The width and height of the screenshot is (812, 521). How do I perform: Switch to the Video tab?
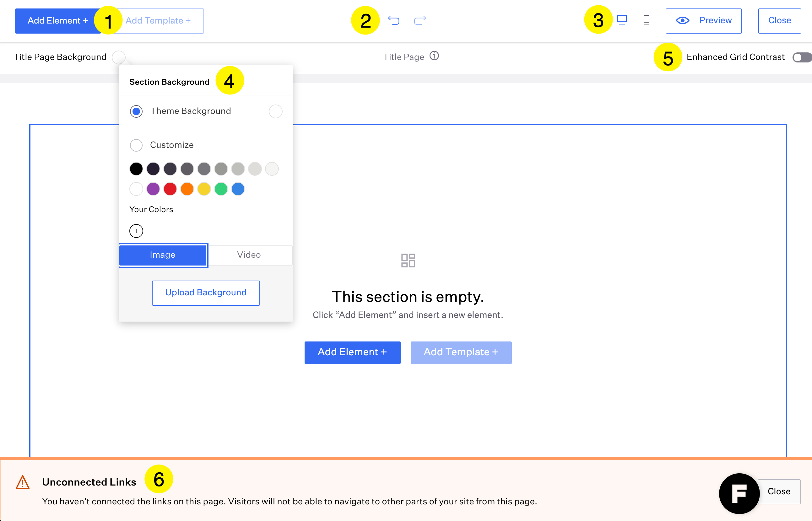249,255
